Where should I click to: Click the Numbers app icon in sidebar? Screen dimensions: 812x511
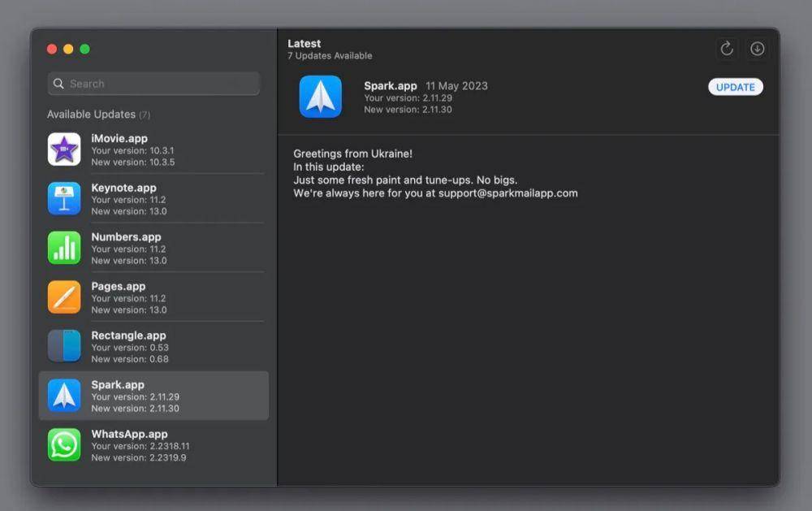(x=64, y=248)
